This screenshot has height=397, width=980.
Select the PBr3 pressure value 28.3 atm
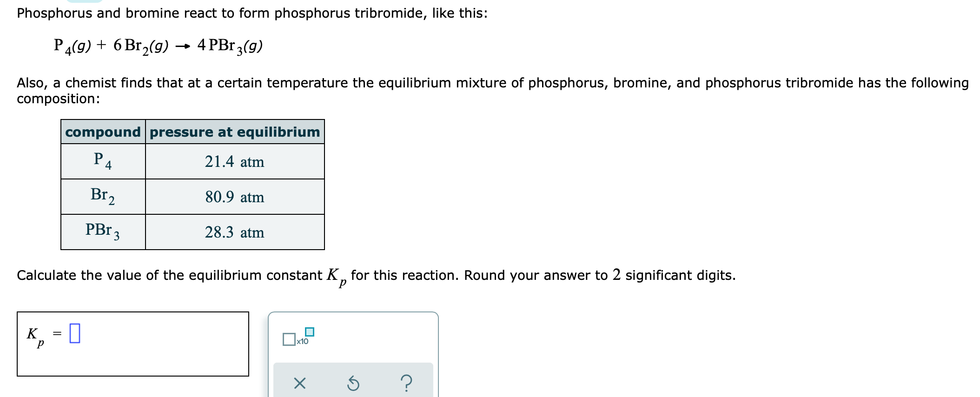235,232
